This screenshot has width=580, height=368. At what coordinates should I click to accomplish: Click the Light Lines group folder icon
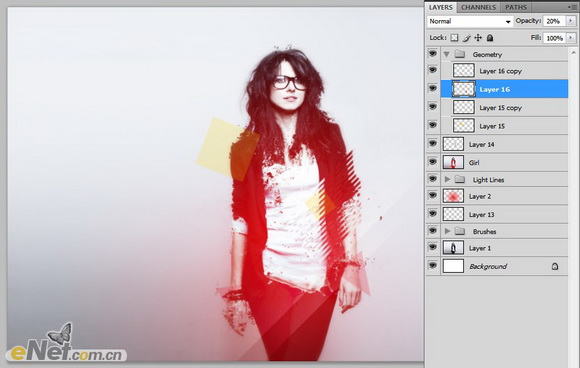[459, 179]
